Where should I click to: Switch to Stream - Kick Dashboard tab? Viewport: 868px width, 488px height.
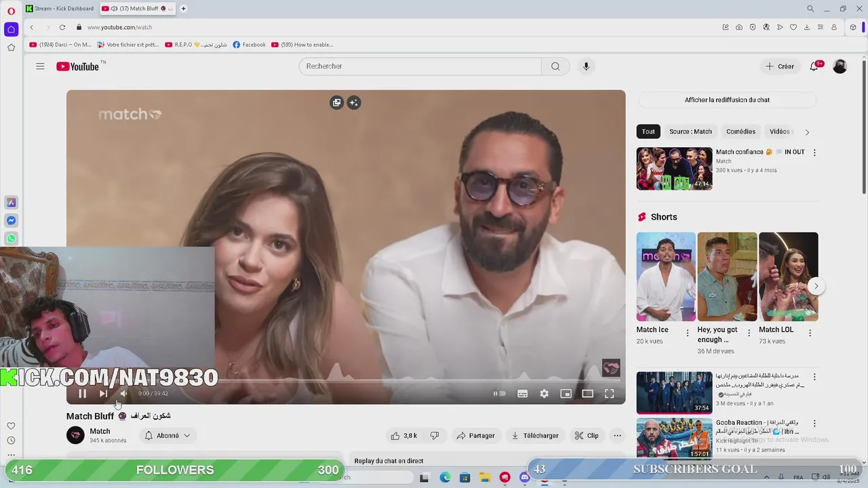[60, 9]
